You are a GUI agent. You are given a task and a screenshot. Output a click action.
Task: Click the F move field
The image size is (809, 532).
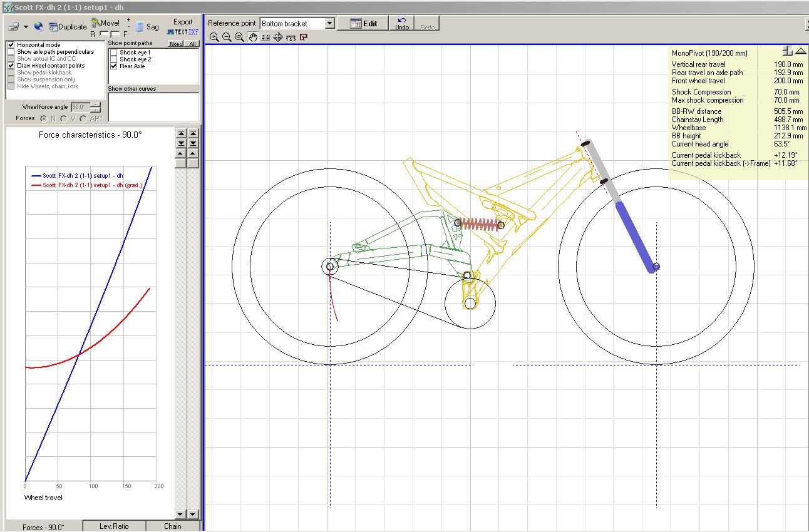tap(115, 34)
